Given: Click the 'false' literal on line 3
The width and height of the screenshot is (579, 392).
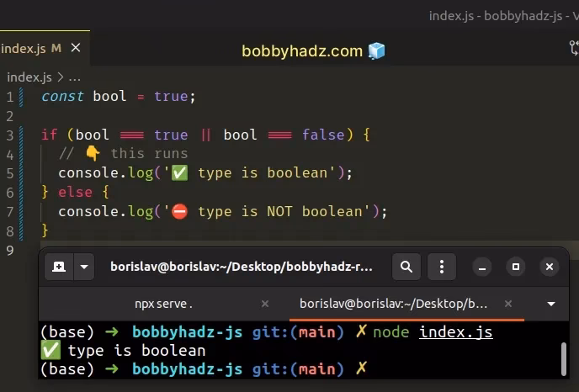Looking at the screenshot, I should coord(323,135).
